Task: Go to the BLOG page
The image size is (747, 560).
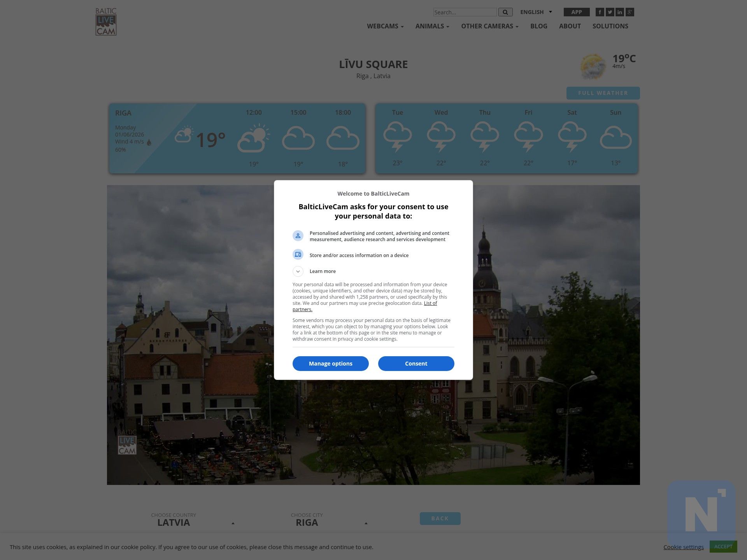Action: click(539, 26)
